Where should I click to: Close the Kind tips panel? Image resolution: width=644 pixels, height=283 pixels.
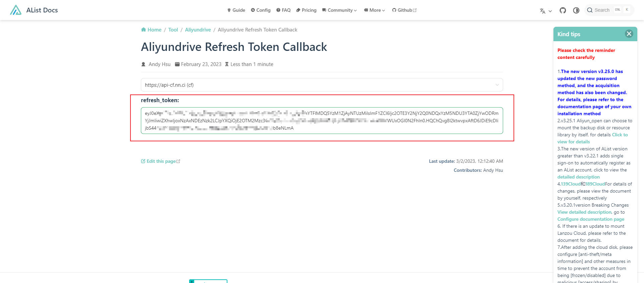tap(629, 34)
